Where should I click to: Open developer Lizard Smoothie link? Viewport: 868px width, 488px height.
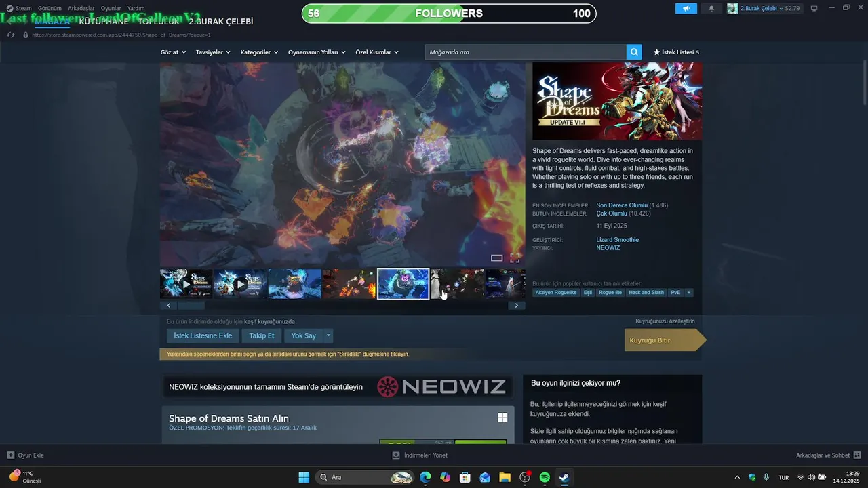tap(618, 239)
